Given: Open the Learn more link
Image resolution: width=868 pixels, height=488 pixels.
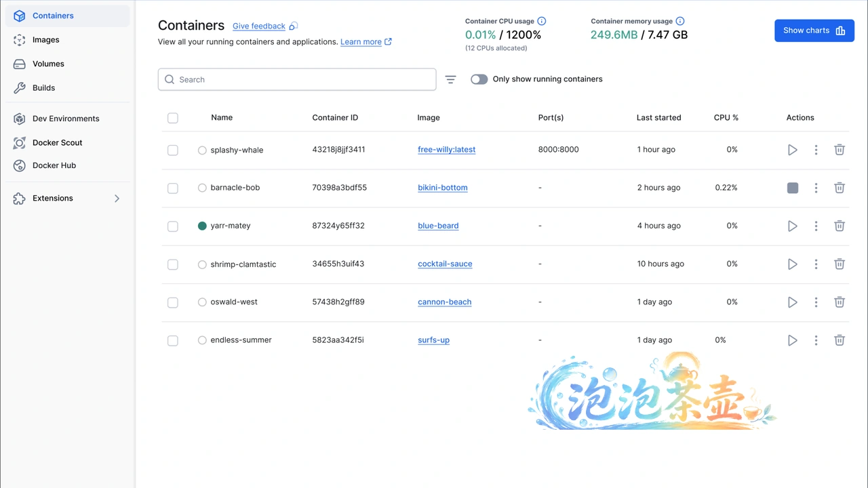Looking at the screenshot, I should (x=361, y=42).
